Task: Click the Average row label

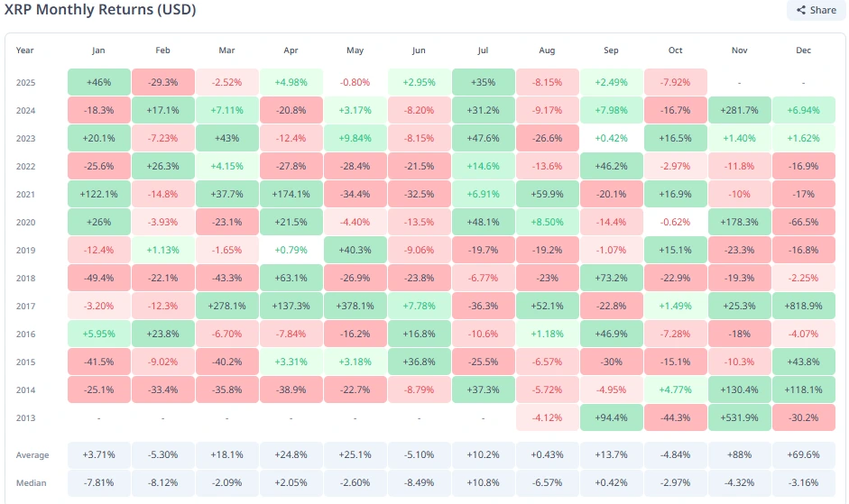Action: coord(32,455)
